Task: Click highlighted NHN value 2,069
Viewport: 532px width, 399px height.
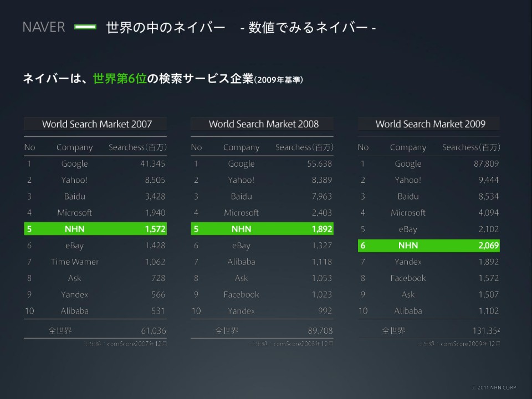Action: tap(489, 245)
